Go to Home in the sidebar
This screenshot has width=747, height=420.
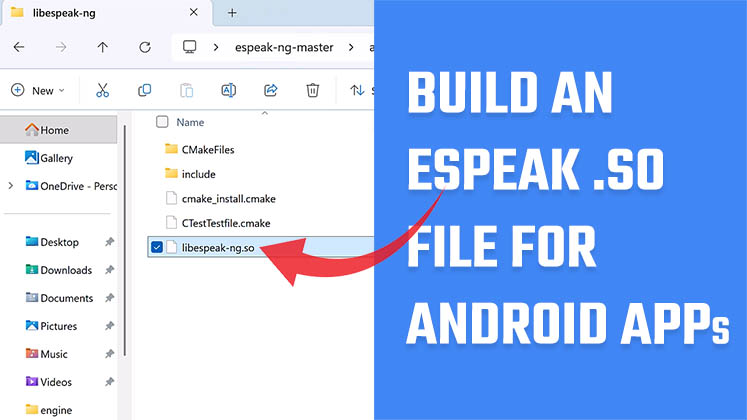pos(58,130)
